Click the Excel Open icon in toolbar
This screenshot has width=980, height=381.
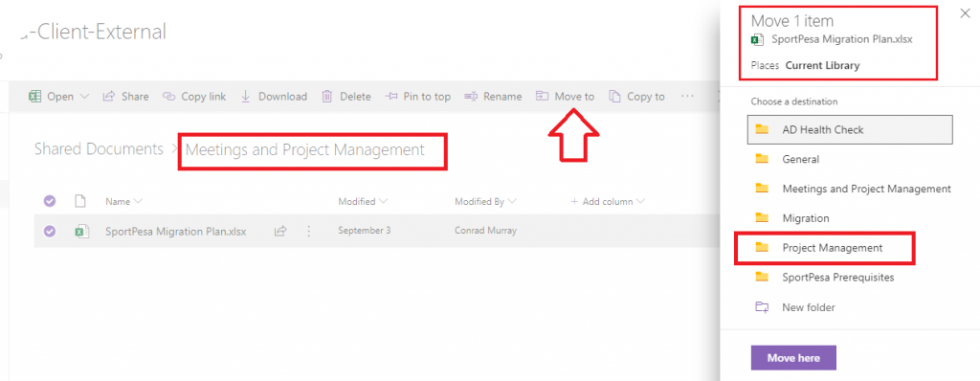35,97
